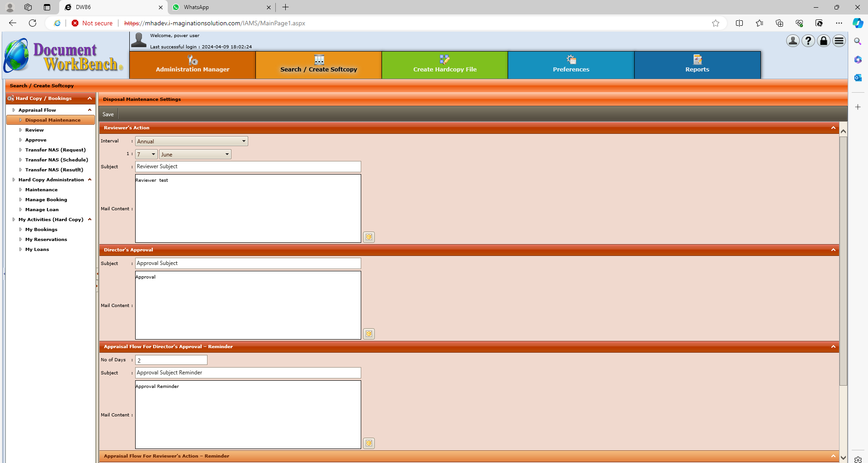Click the Reviewer Subject input field
Viewport: 868px width, 463px height.
tap(248, 166)
